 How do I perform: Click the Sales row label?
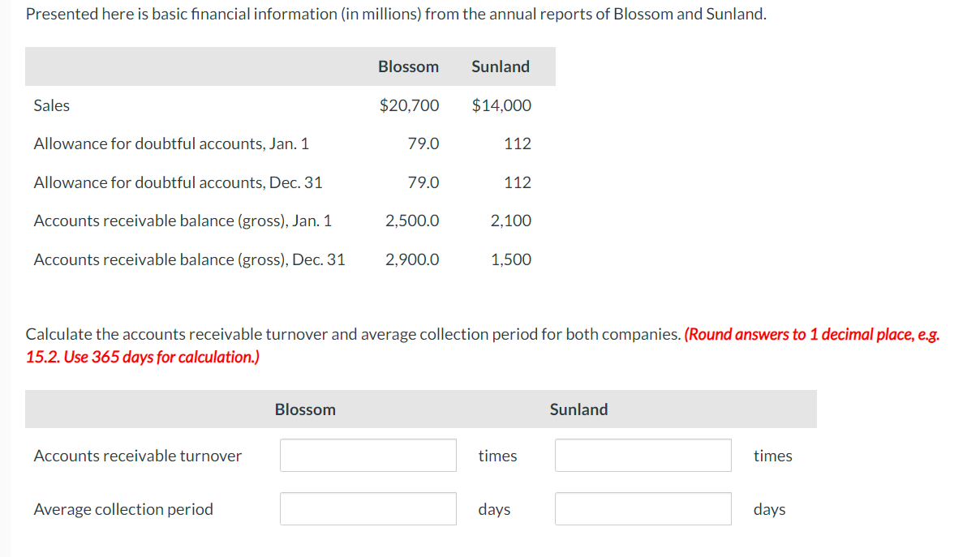51,105
